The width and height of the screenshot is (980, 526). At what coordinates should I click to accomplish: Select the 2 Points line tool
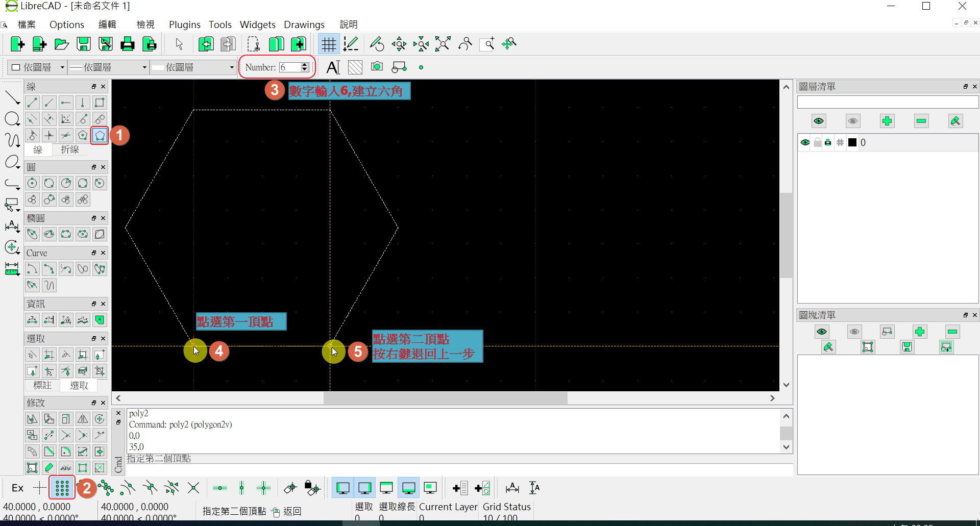(32, 103)
